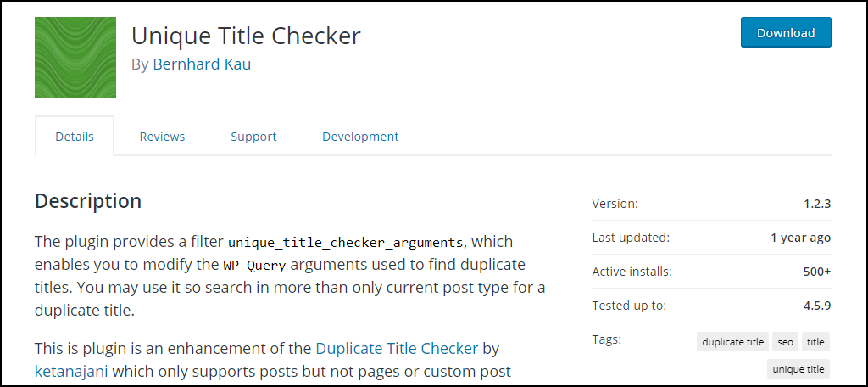The image size is (868, 387).
Task: Open author Bernhard Kau's profile link
Action: [x=202, y=64]
